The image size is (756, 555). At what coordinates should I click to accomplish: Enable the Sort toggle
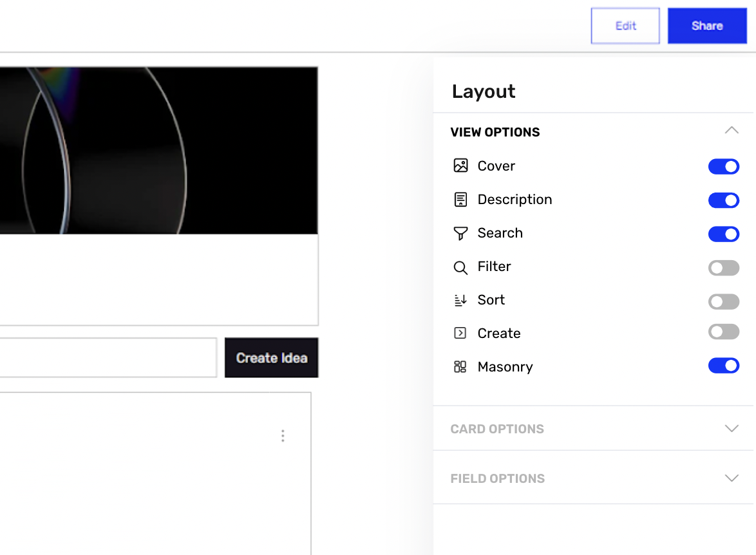(x=724, y=301)
